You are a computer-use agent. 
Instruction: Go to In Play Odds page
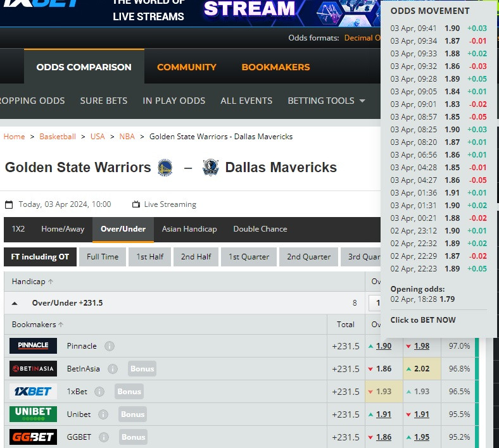(174, 101)
